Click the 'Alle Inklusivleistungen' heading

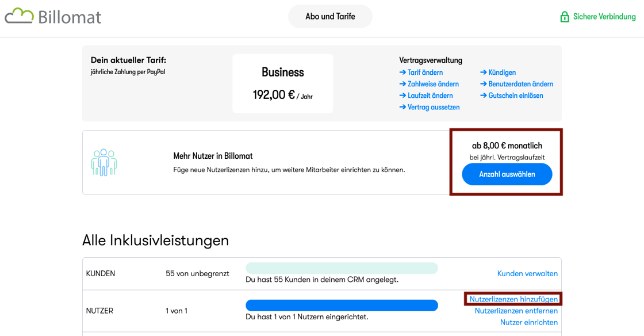pos(155,240)
